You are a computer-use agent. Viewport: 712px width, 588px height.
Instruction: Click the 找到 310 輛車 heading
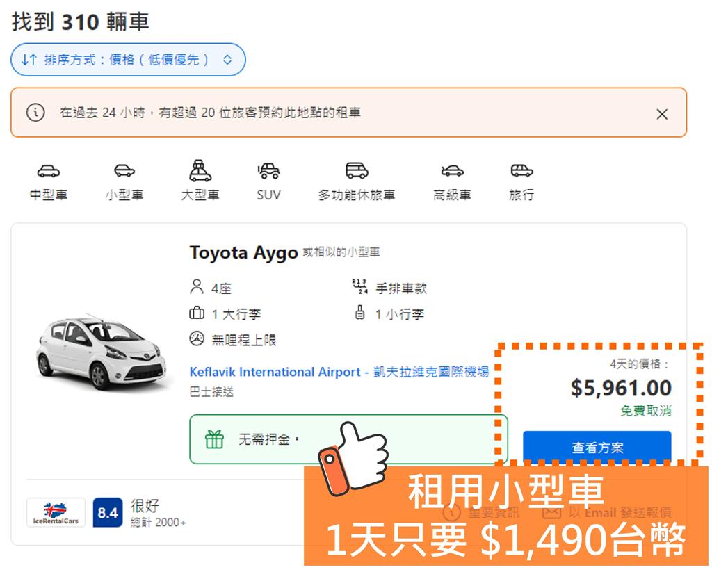[81, 22]
